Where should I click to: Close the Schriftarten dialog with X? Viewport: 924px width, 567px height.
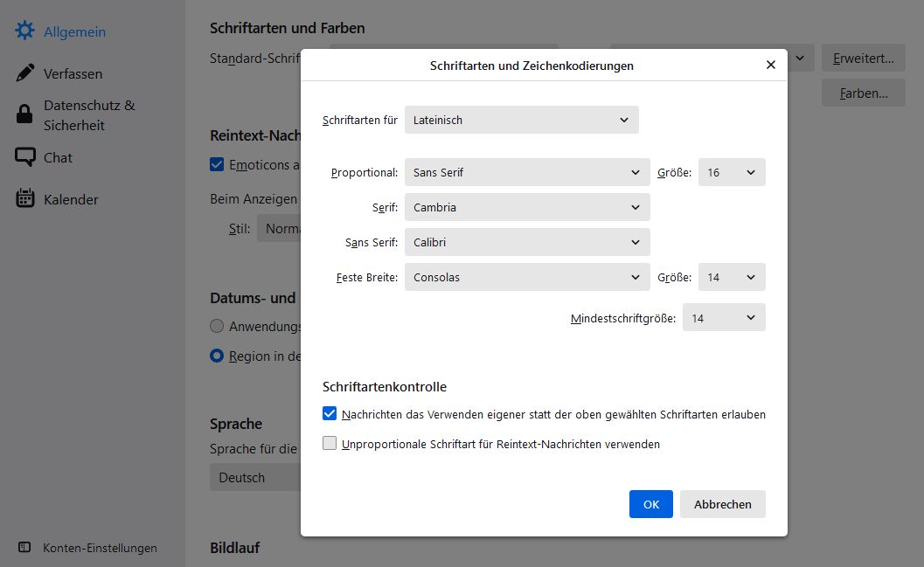click(770, 65)
